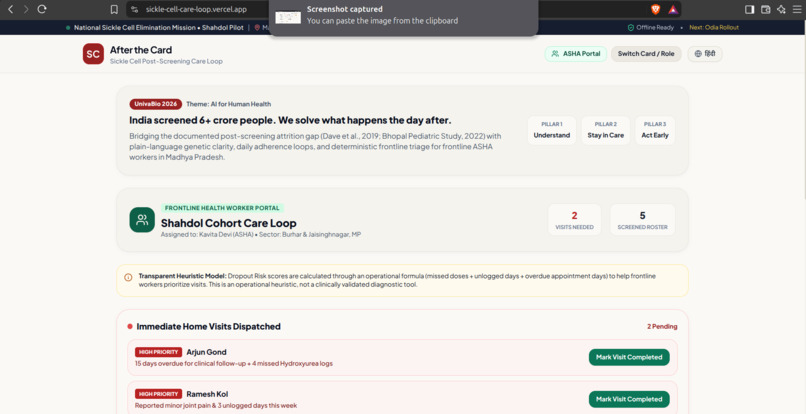Click the green frontline worker people icon
The image size is (806, 414).
coord(142,220)
